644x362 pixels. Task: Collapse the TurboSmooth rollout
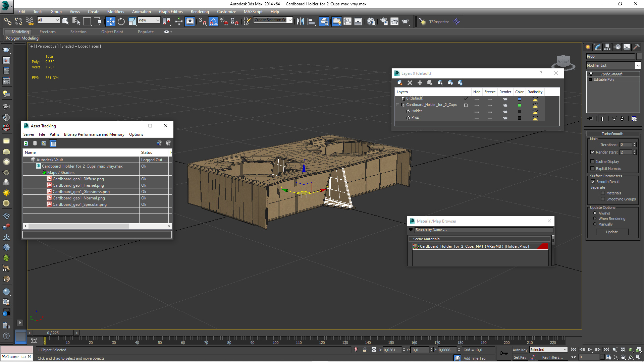[588, 134]
